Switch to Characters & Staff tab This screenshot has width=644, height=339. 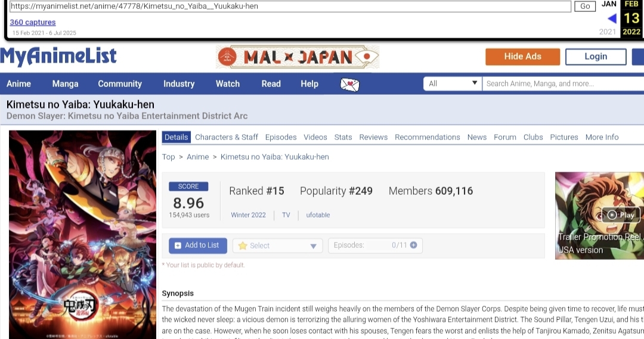tap(227, 137)
